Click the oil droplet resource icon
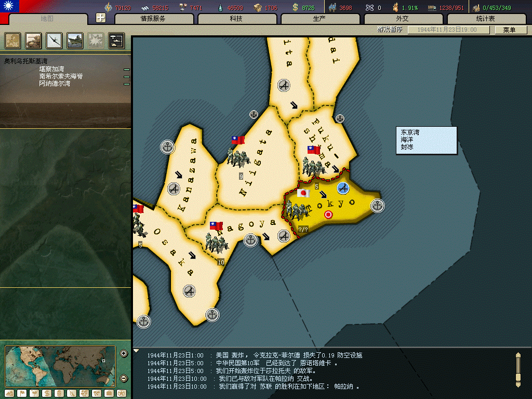The height and width of the screenshot is (399, 532). point(220,7)
